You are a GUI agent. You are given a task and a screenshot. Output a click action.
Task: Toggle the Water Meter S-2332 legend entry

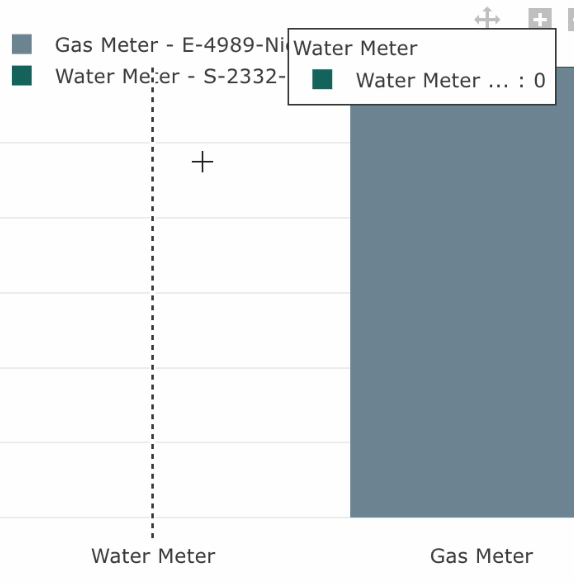[x=149, y=76]
